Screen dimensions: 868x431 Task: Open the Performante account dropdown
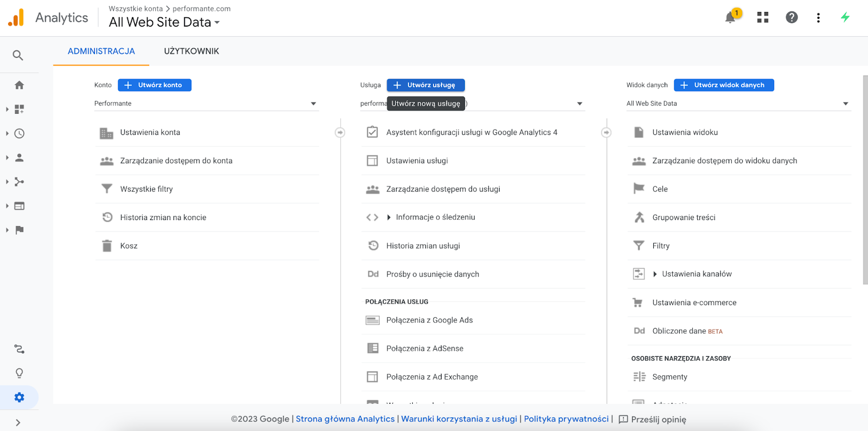pos(206,104)
